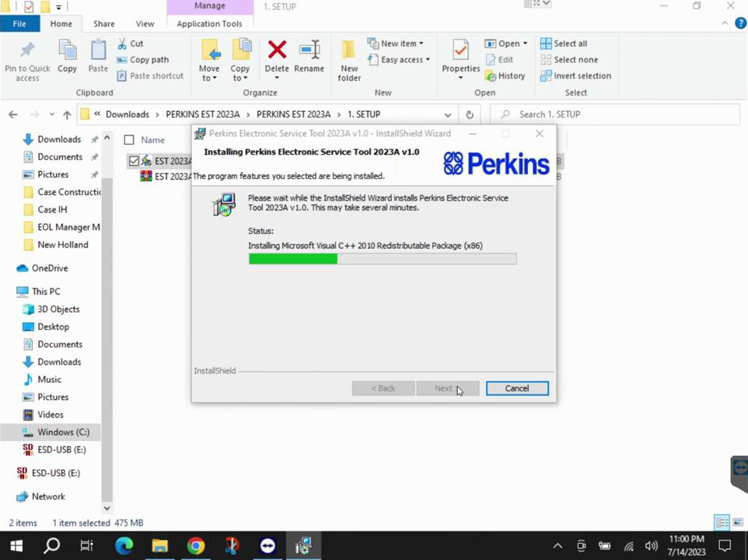Image resolution: width=748 pixels, height=560 pixels.
Task: Open the Application Tools tab
Action: pos(209,24)
